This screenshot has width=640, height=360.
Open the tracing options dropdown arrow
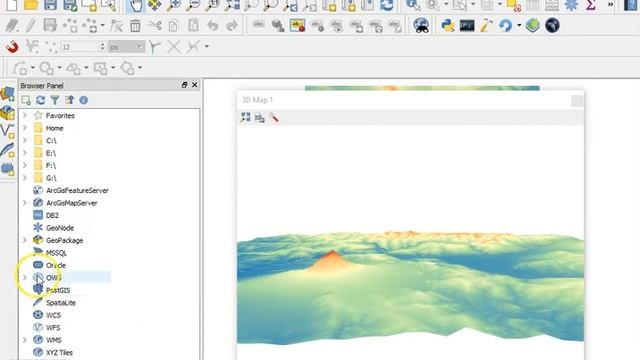pyautogui.click(x=207, y=47)
